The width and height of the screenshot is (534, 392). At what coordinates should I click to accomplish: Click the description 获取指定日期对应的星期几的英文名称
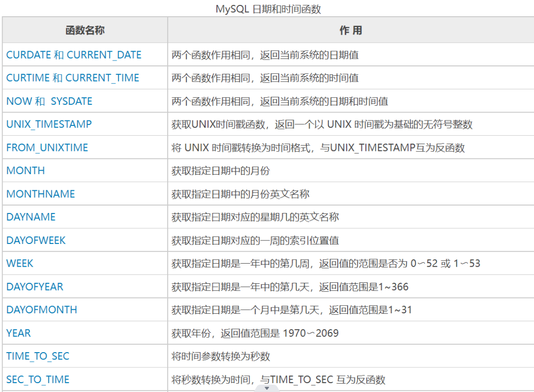pos(255,217)
